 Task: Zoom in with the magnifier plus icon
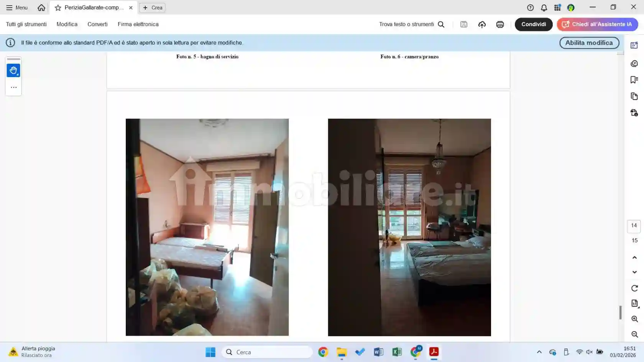pyautogui.click(x=634, y=319)
